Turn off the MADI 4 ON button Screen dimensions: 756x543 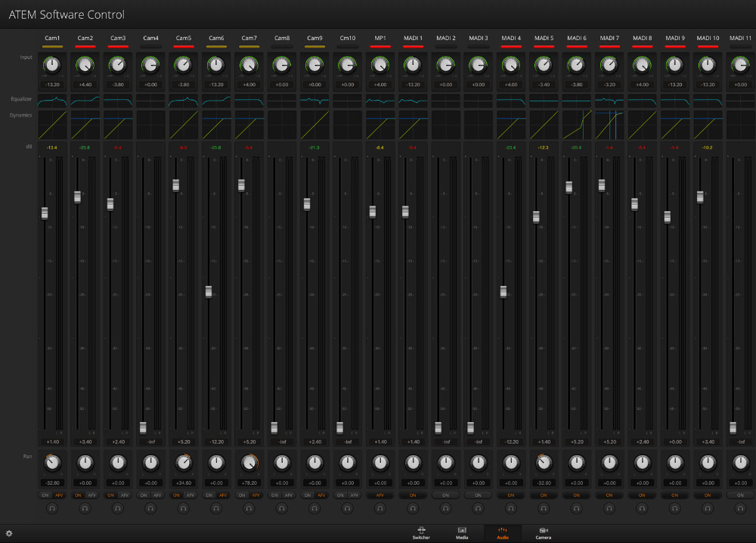(511, 495)
